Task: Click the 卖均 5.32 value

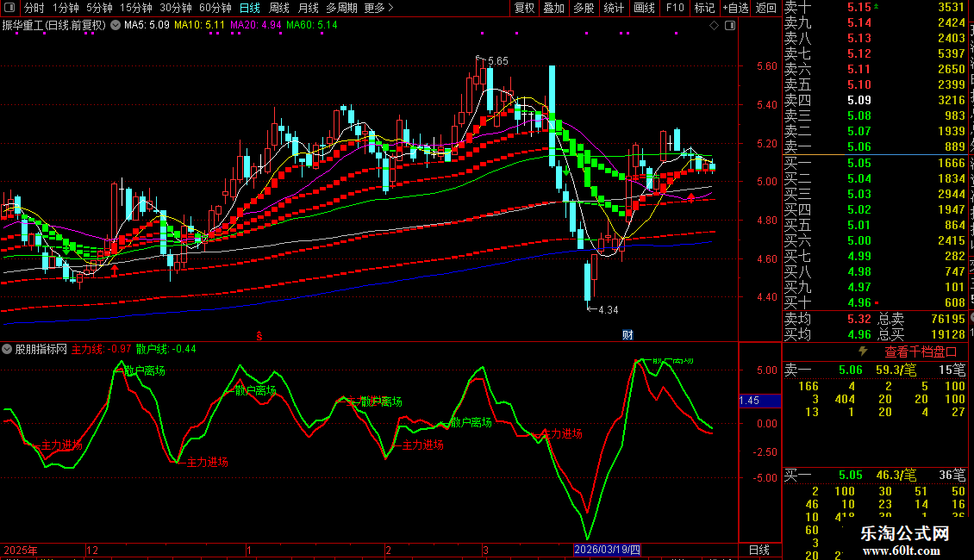Action: (x=859, y=319)
